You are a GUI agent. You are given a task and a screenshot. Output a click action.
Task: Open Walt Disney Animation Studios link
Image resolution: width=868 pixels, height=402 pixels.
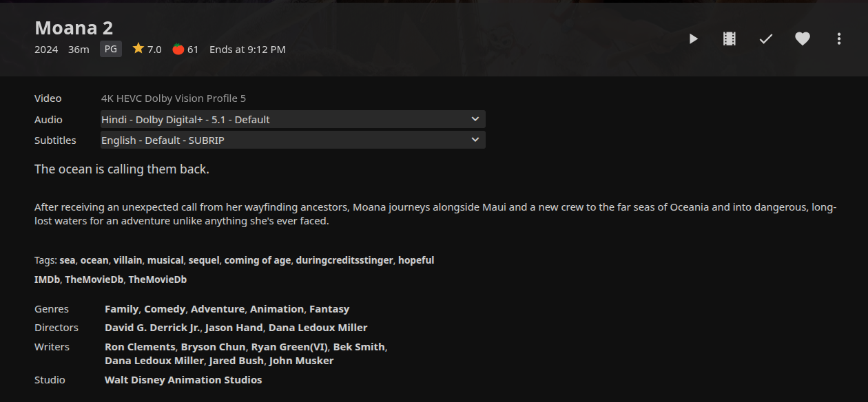[x=183, y=380]
